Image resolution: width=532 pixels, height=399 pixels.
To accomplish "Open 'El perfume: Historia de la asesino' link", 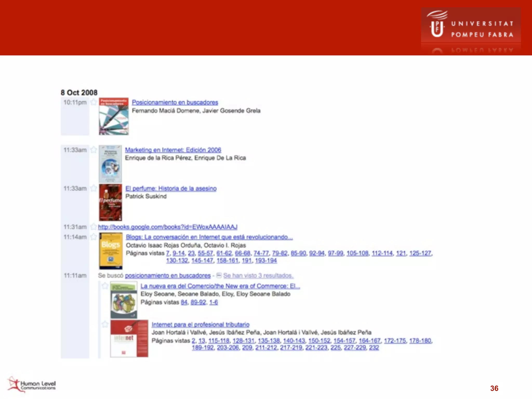I will 171,188.
